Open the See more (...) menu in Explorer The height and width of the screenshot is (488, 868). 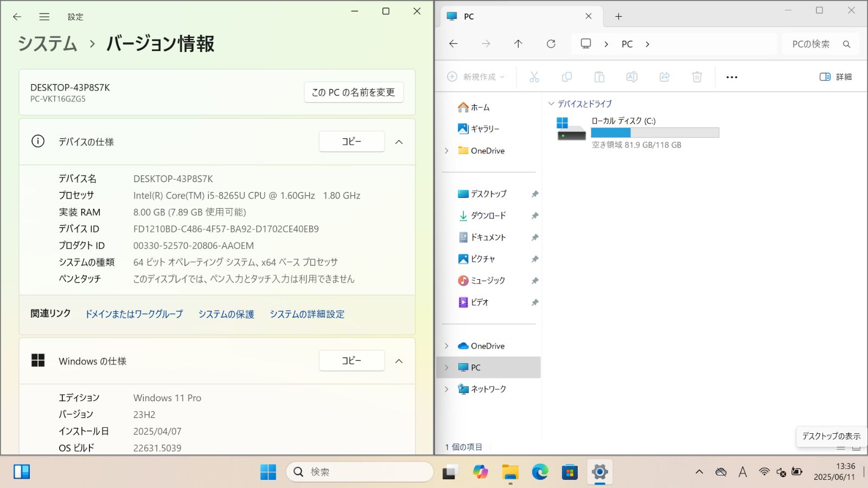point(732,77)
